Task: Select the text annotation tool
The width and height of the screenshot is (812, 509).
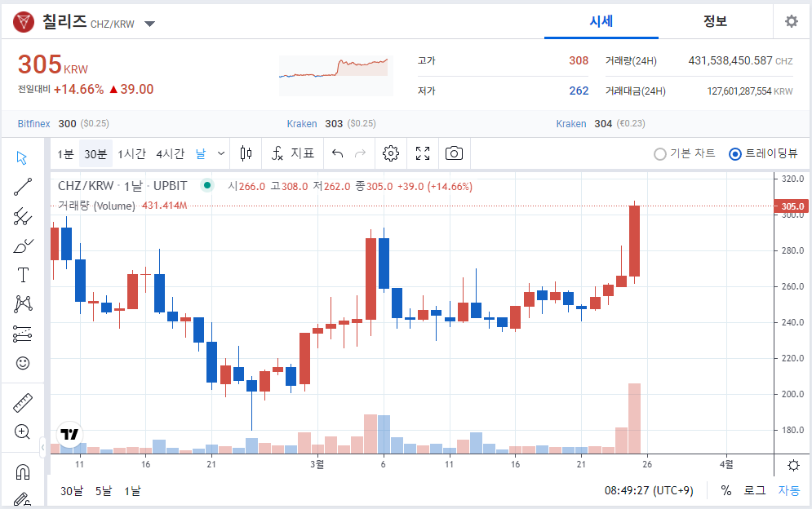Action: tap(23, 275)
